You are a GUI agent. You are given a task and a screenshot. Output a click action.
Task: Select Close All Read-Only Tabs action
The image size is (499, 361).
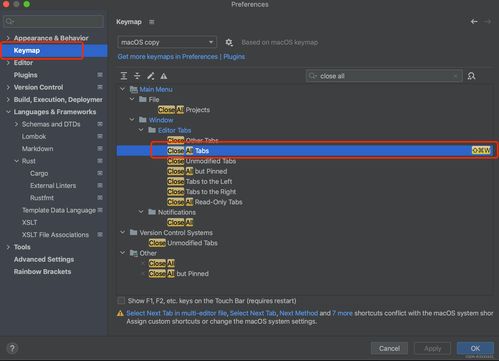pyautogui.click(x=205, y=202)
